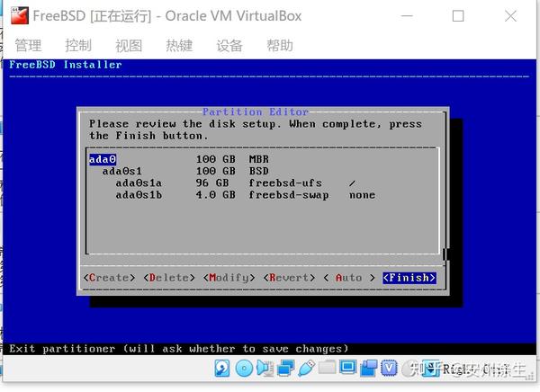Open the network adapters status icon
Image resolution: width=540 pixels, height=392 pixels.
pos(286,369)
